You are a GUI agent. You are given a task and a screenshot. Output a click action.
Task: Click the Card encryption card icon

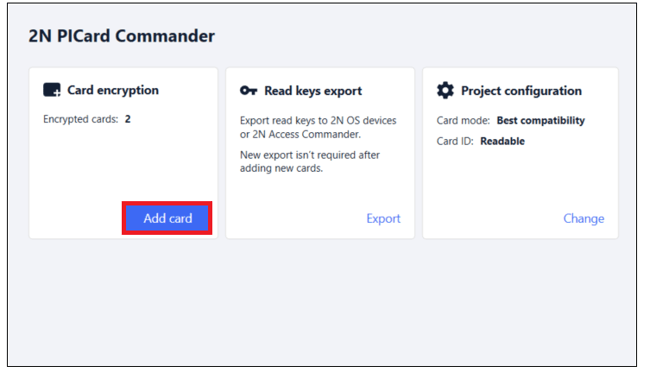[x=52, y=90]
